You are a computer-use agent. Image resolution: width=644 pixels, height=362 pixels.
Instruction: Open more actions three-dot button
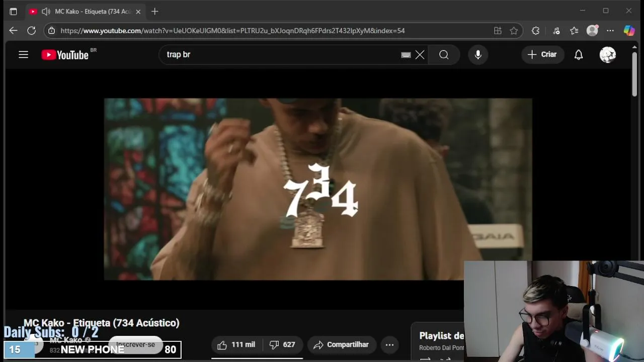coord(389,344)
